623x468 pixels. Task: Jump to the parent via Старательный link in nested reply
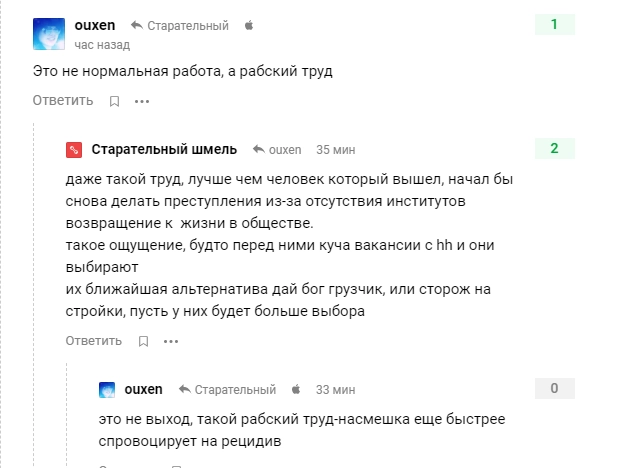pos(227,389)
